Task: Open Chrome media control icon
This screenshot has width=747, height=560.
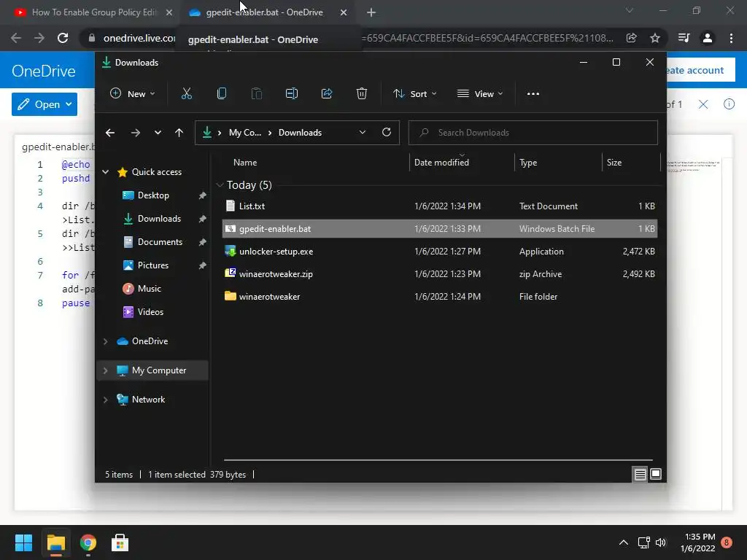Action: click(x=684, y=38)
